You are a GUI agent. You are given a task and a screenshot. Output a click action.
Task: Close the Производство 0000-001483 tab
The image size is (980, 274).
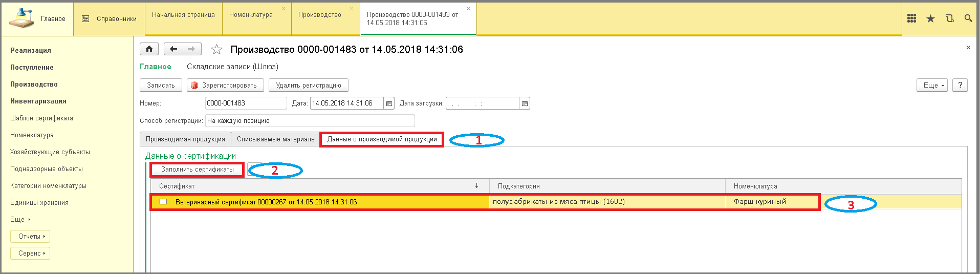[468, 8]
